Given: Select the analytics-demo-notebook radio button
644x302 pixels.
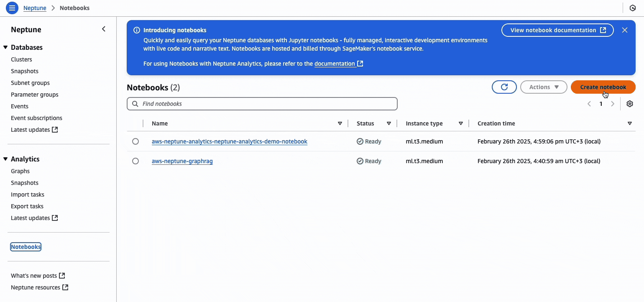Looking at the screenshot, I should click(x=135, y=141).
